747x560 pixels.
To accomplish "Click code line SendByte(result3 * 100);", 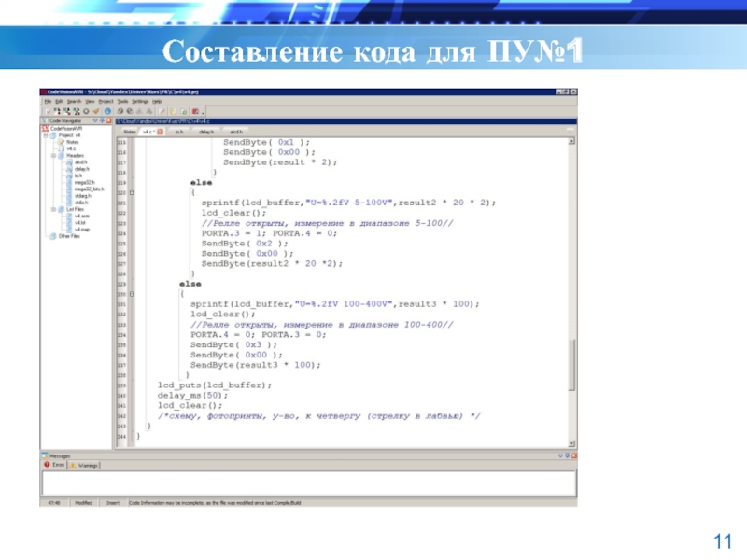I will coord(256,365).
